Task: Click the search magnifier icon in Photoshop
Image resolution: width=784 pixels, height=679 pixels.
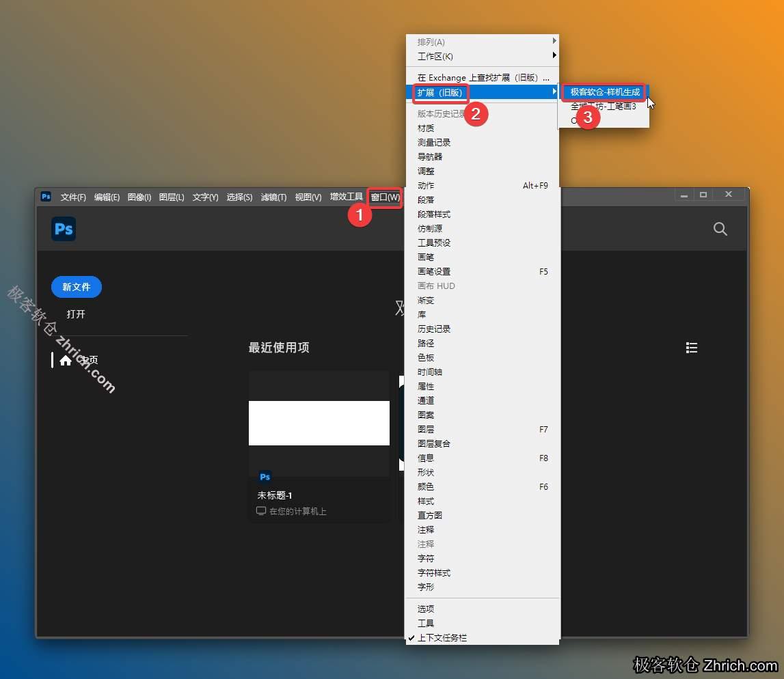Action: tap(720, 229)
